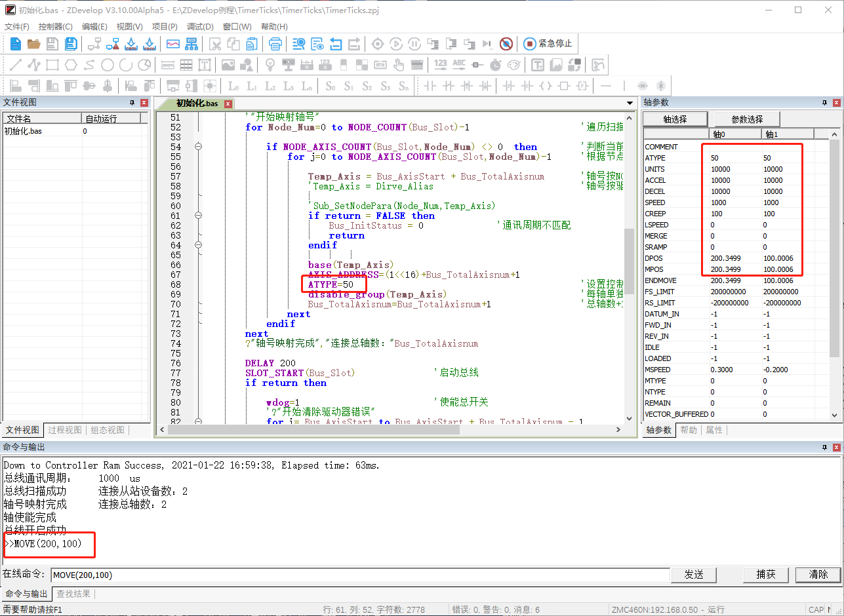
Task: Open the editor tab list dropdown arrow
Action: [630, 104]
